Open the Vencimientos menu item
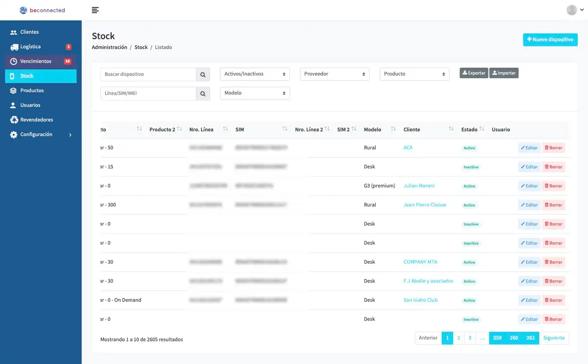 [41, 61]
